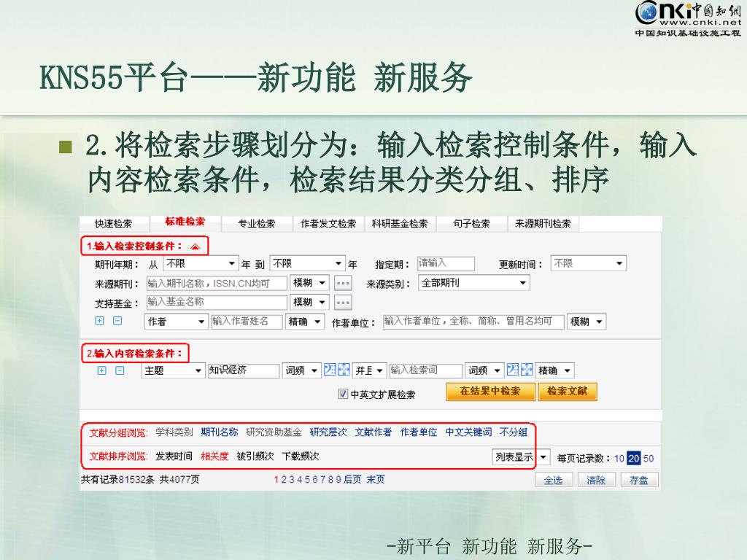
Task: Group results by 期刊名称
Action: (219, 432)
